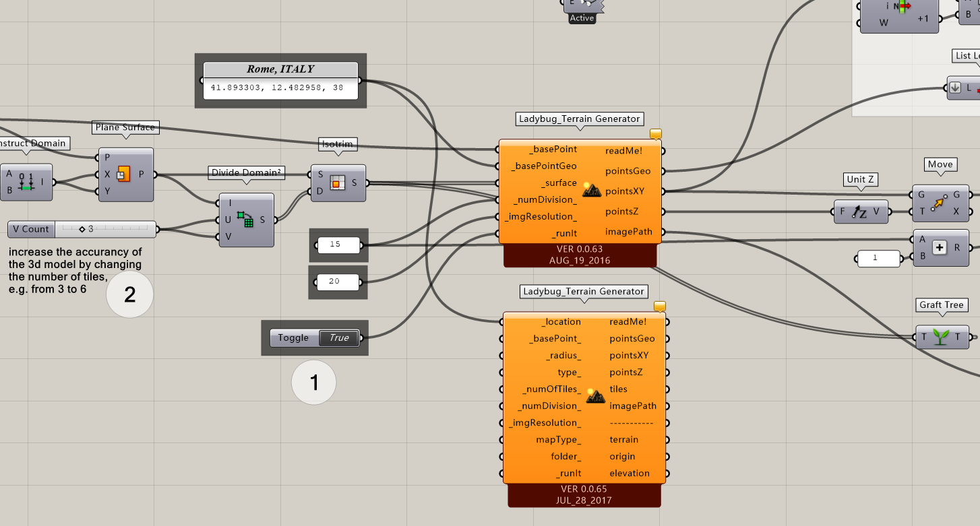Click _imgResolution_ on the VER 0.0.63 generator
980x526 pixels.
click(540, 217)
